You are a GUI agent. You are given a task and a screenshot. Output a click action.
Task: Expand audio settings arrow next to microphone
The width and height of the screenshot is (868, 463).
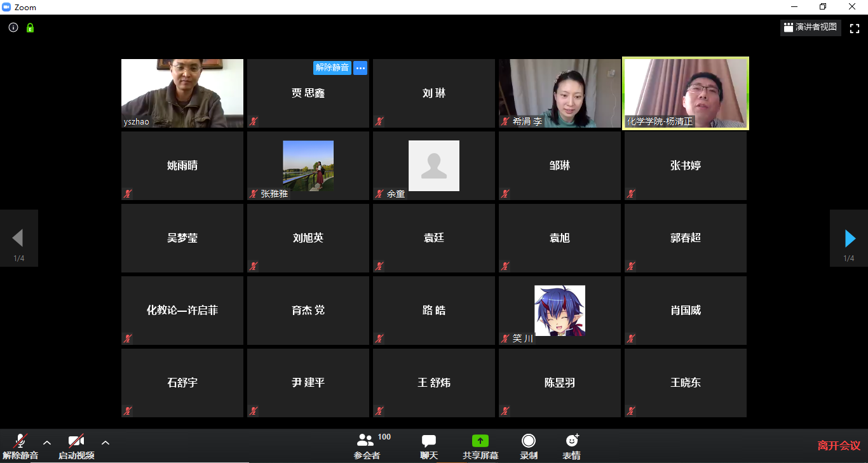(x=46, y=443)
